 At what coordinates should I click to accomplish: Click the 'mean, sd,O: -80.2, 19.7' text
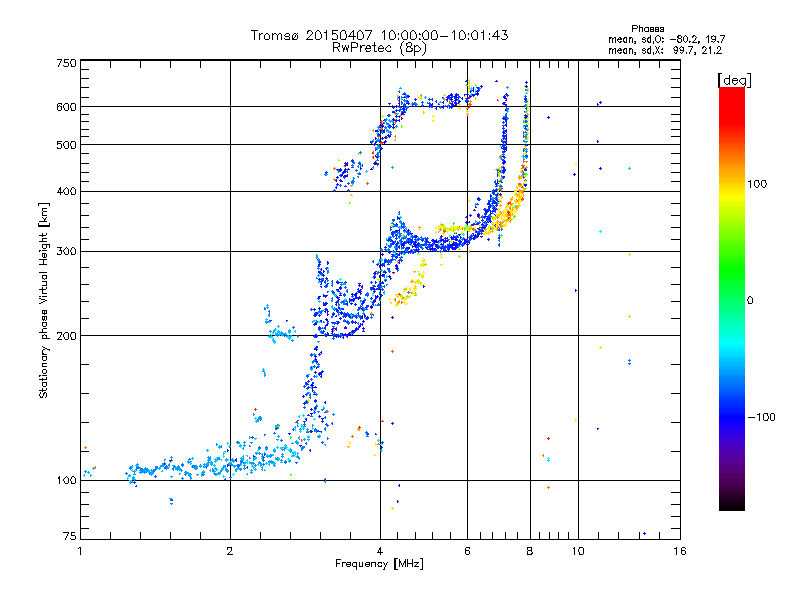pyautogui.click(x=666, y=39)
